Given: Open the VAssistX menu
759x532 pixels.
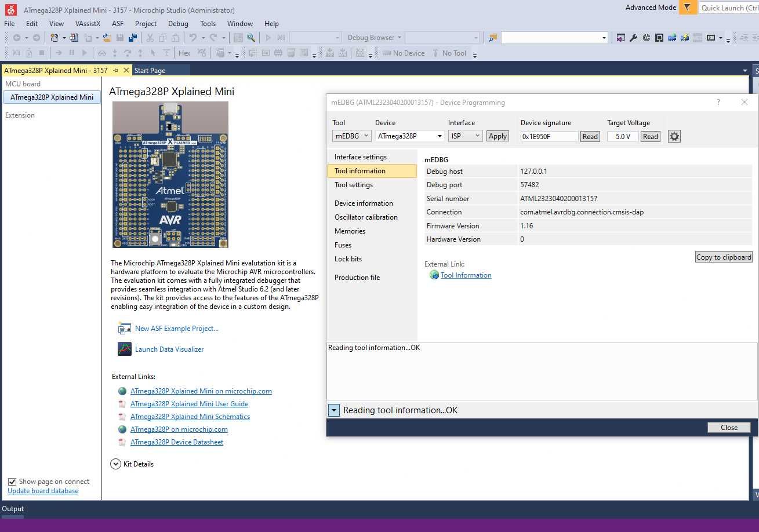Looking at the screenshot, I should pyautogui.click(x=88, y=24).
